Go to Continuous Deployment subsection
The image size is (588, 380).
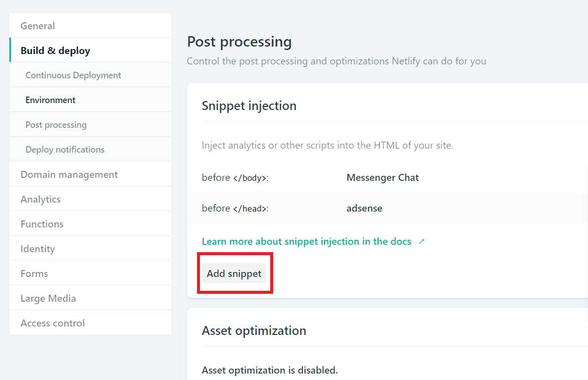coord(73,75)
